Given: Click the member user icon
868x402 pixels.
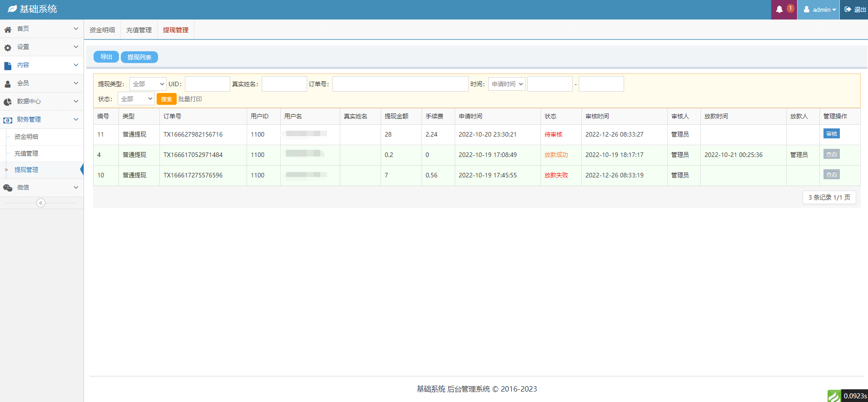Looking at the screenshot, I should 8,83.
